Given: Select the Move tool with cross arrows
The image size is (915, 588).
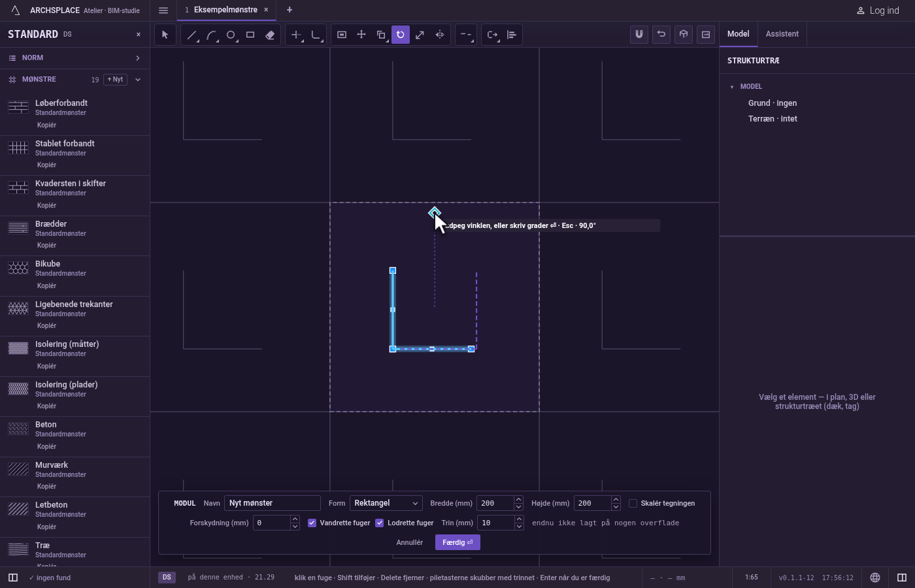Looking at the screenshot, I should [361, 35].
